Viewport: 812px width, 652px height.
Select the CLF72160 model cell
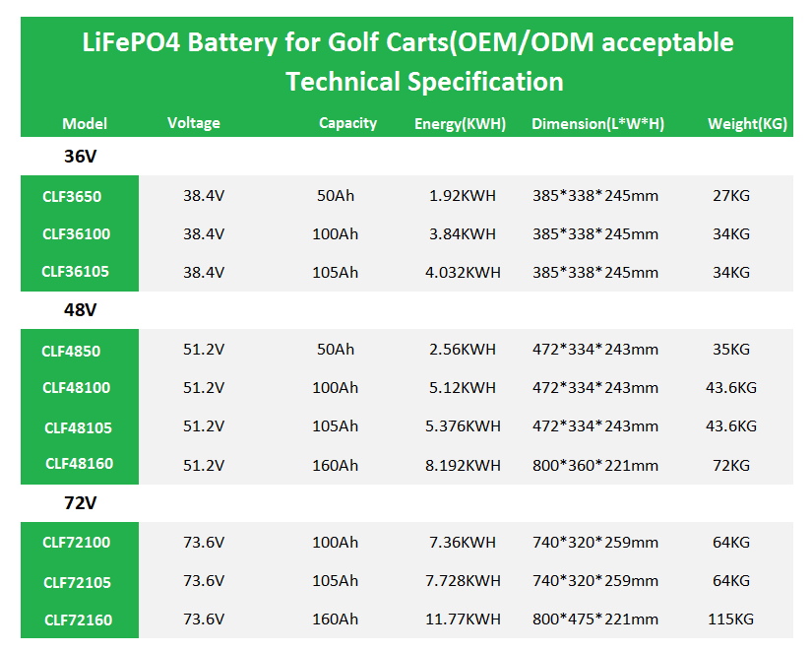pos(78,620)
